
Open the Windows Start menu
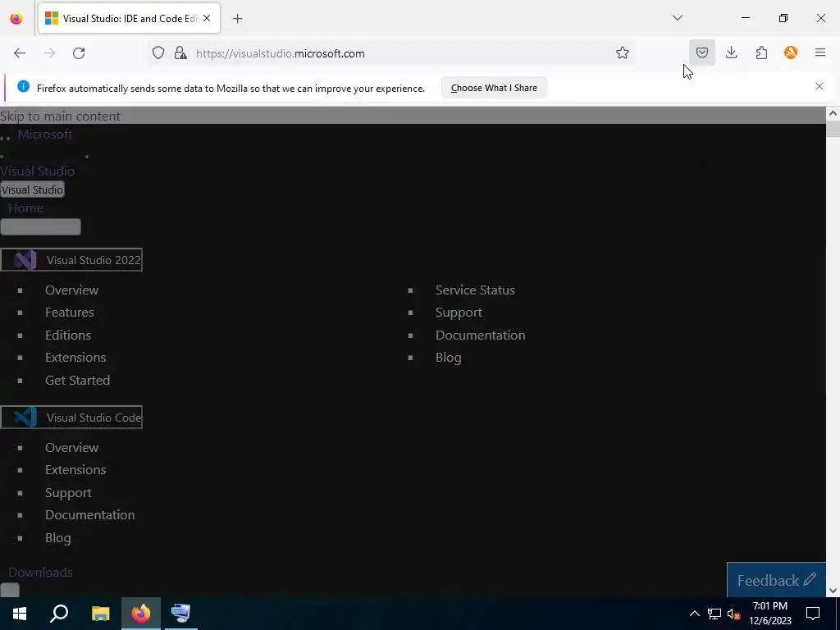(x=20, y=614)
